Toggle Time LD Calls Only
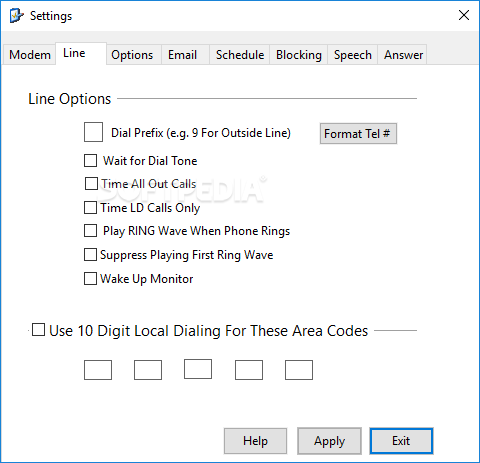 90,207
